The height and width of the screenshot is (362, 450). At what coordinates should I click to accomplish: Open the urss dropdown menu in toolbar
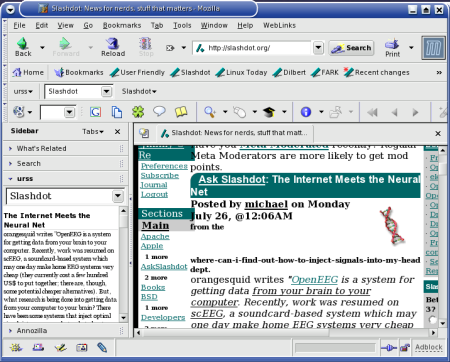tap(23, 91)
